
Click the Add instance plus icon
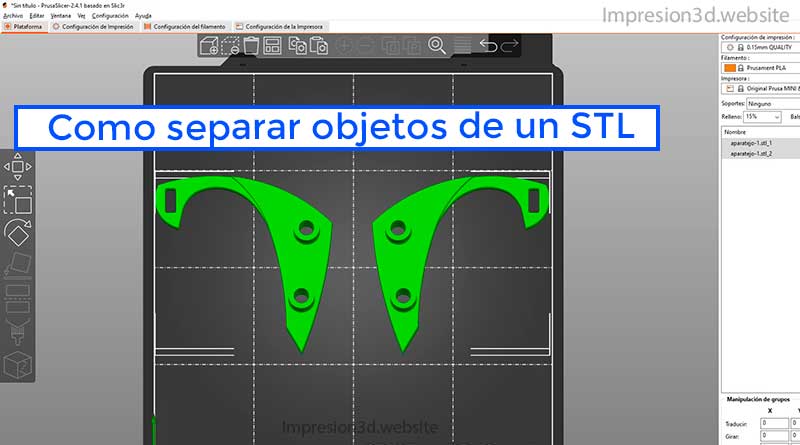click(344, 46)
